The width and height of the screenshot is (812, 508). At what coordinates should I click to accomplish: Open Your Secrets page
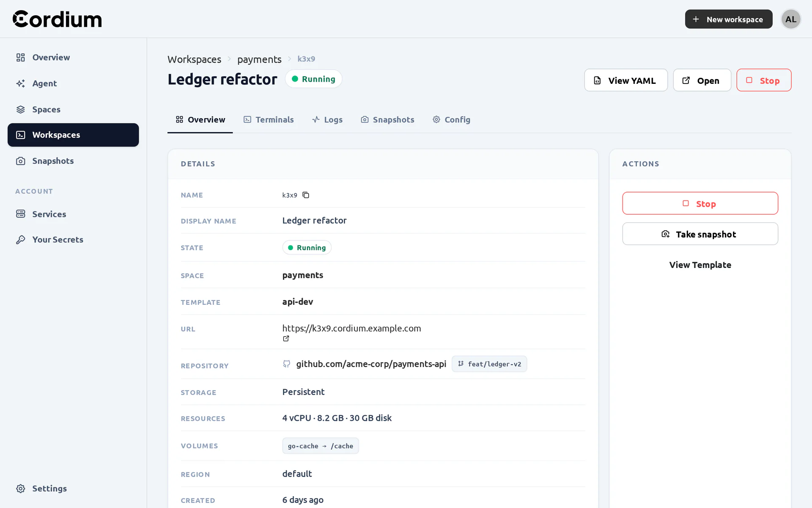tap(73, 240)
